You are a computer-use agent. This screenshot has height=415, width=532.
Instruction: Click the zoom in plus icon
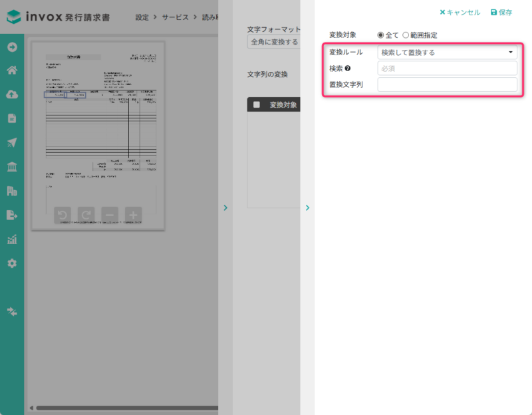[x=134, y=214]
